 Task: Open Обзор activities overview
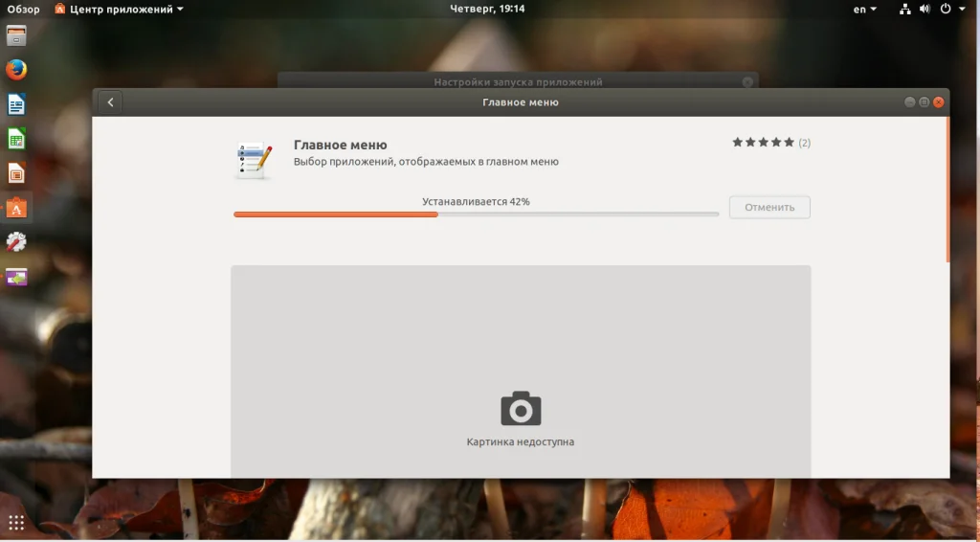pos(23,9)
